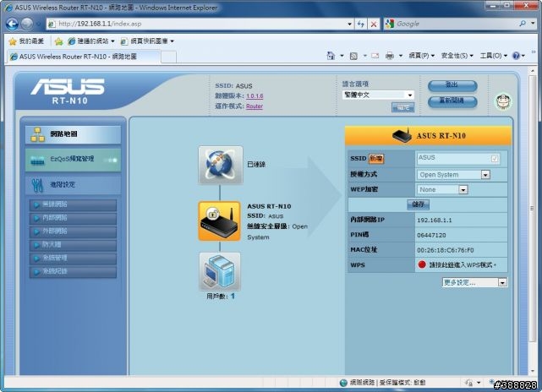Expand the fourth firewall submenu item
The width and height of the screenshot is (542, 392).
click(73, 245)
